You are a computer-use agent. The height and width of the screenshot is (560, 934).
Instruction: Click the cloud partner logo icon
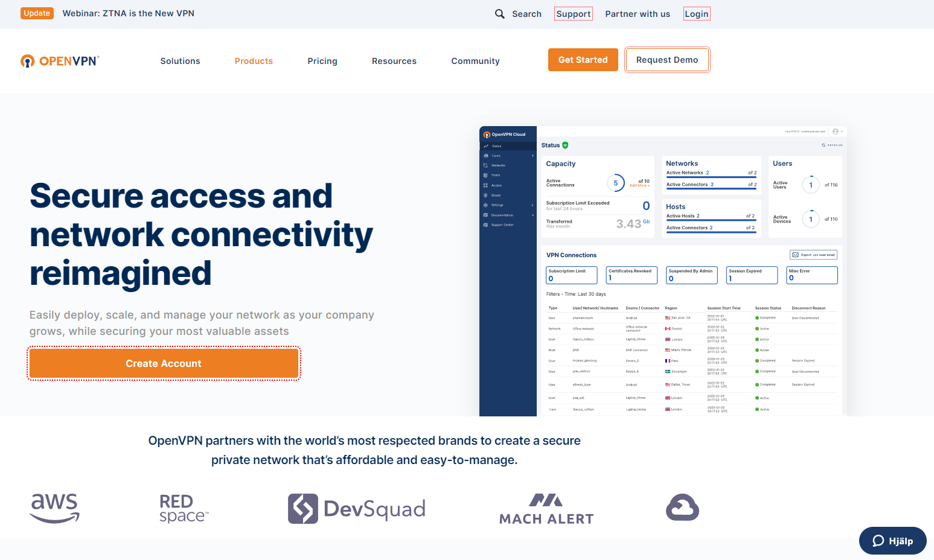(682, 507)
